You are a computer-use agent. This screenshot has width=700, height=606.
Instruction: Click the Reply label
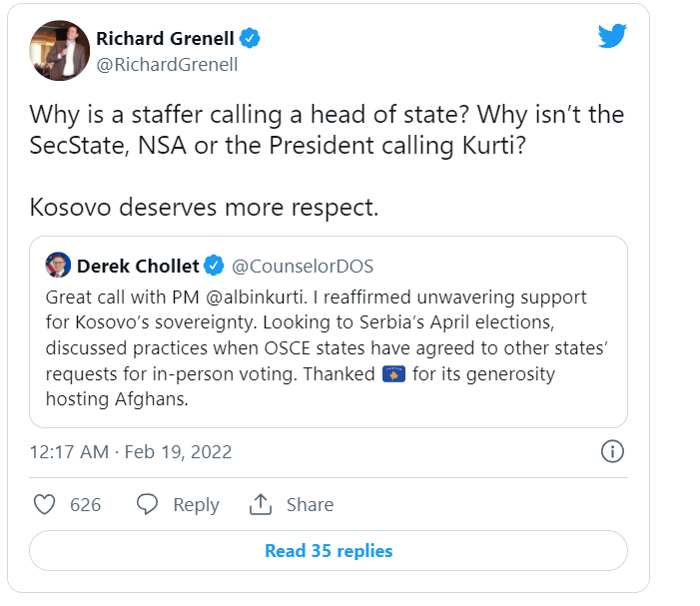196,504
